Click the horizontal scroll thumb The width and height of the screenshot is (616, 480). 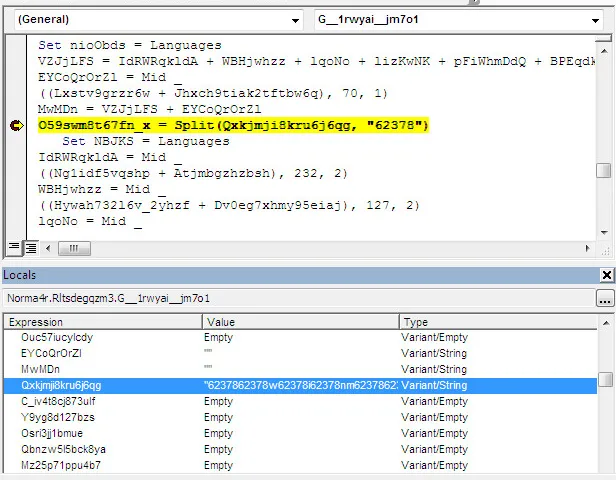click(x=74, y=248)
